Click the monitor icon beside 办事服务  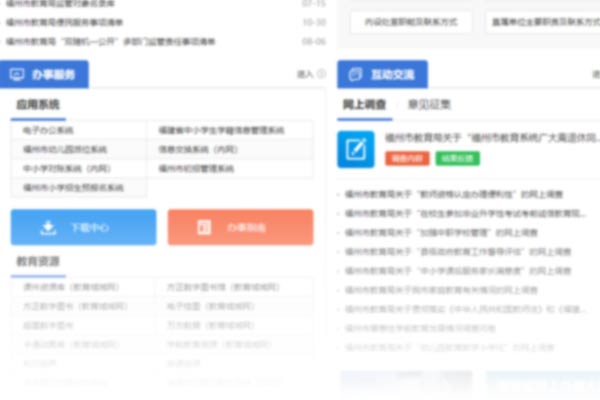(x=17, y=74)
